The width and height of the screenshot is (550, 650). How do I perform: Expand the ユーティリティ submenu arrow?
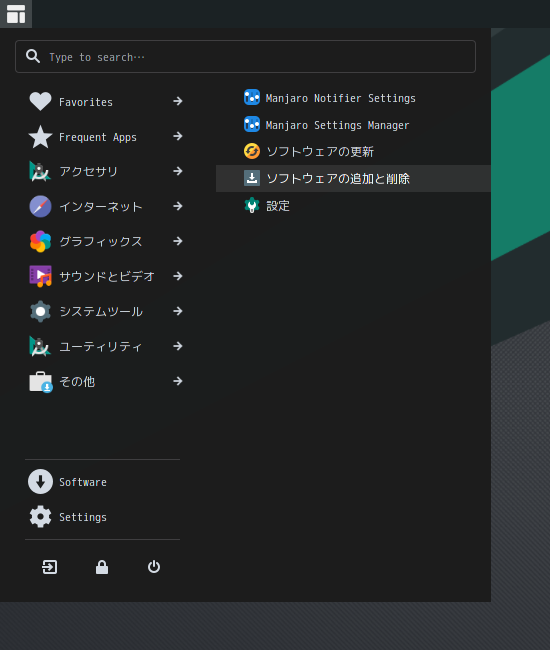pos(178,346)
